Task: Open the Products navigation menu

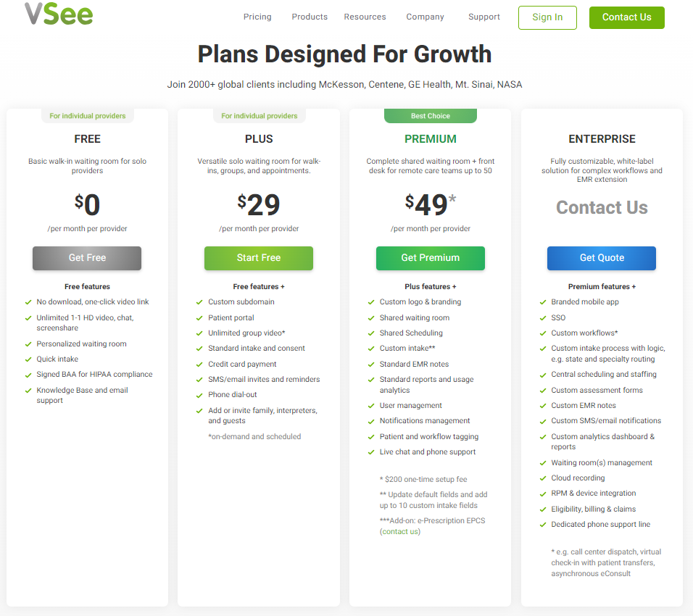Action: click(x=310, y=17)
